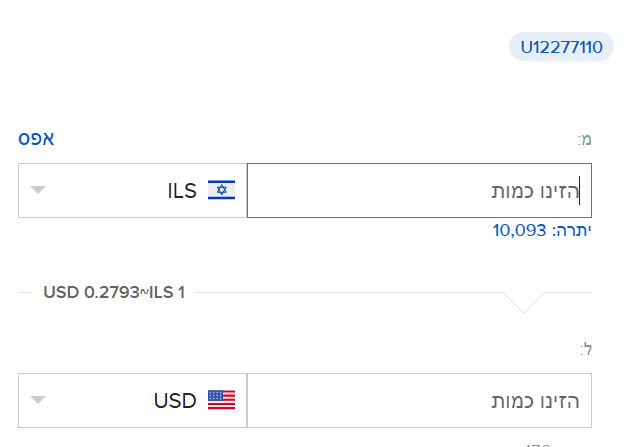
Task: Focus the destination amount field beside USD
Action: tap(418, 400)
